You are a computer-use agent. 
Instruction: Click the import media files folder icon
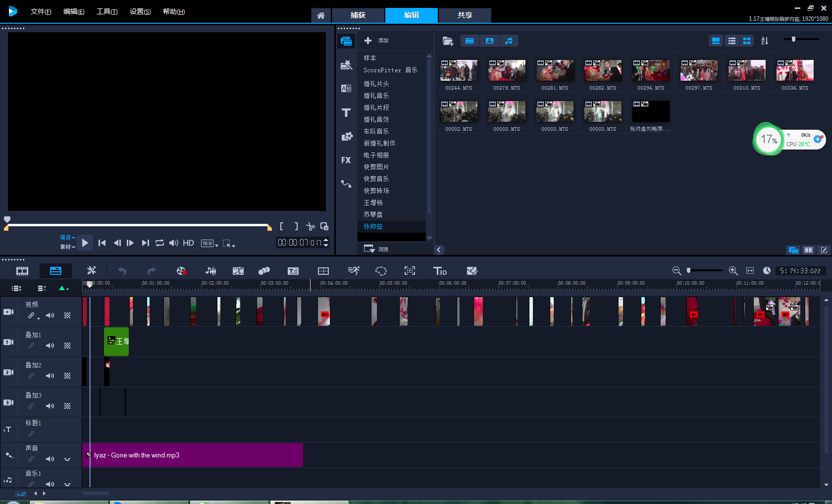point(448,41)
